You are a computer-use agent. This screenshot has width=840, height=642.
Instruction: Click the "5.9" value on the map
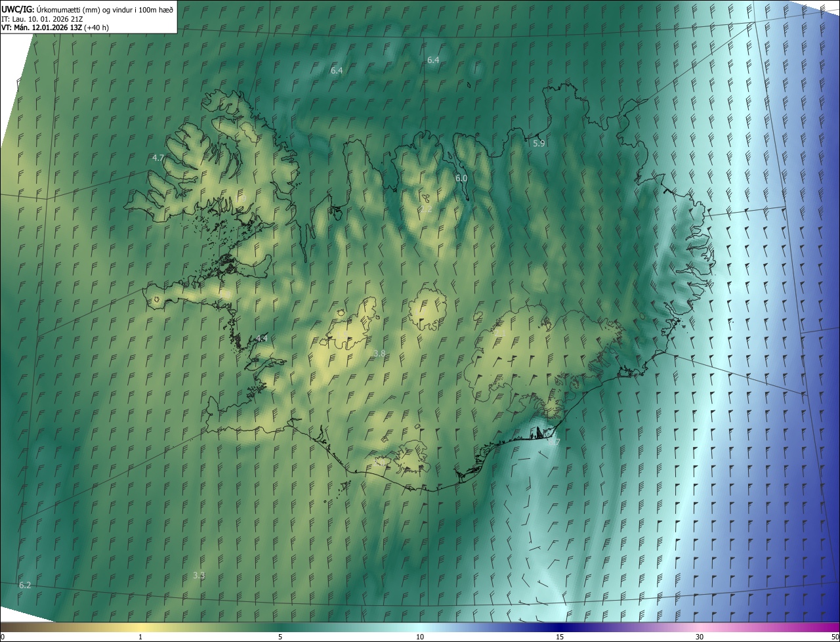click(x=539, y=143)
